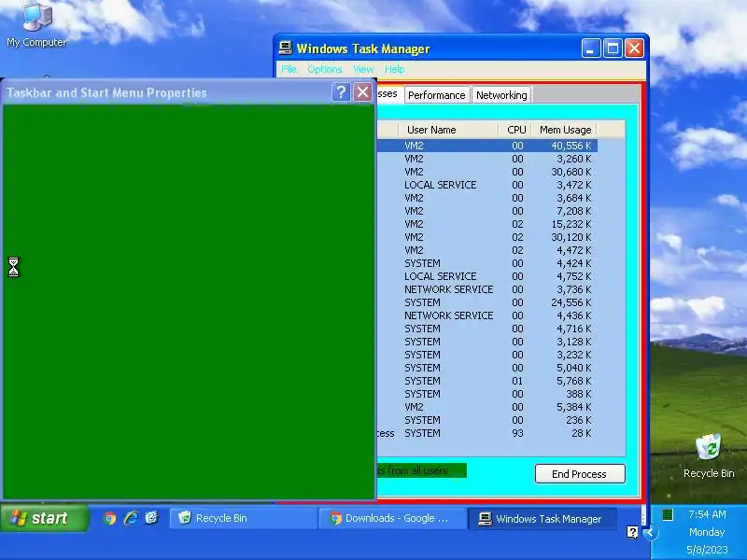The image size is (747, 560).
Task: Select the process row using 40,556 K
Action: (x=486, y=146)
